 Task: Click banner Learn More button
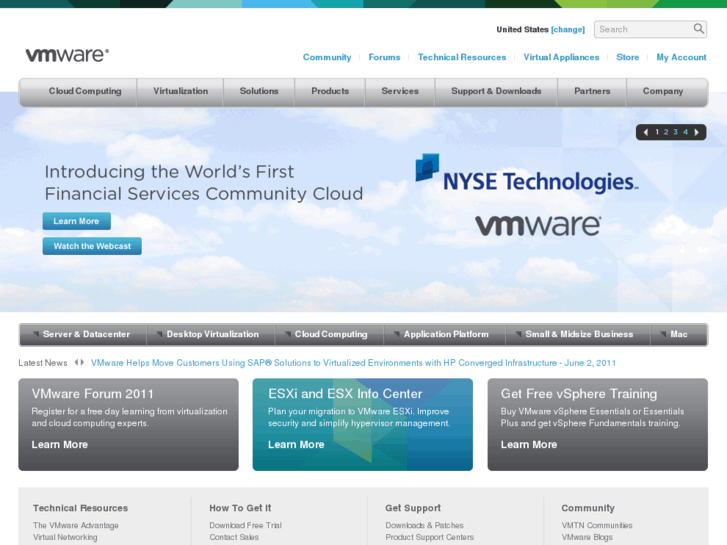click(77, 221)
